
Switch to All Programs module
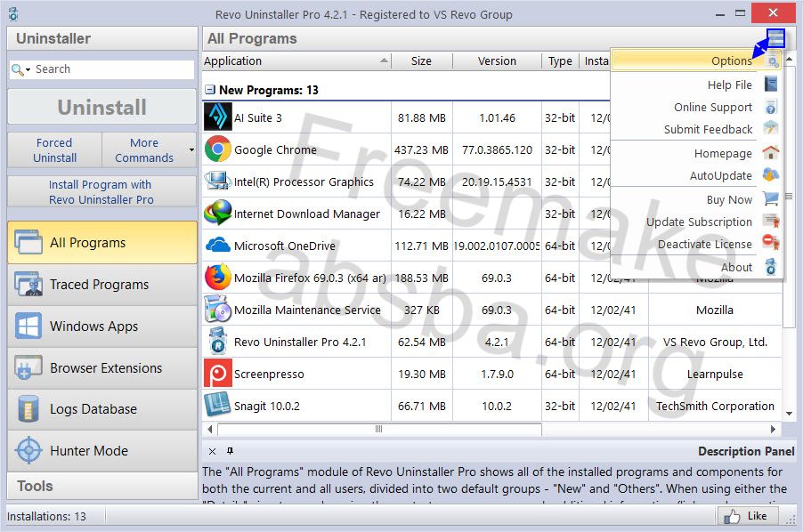pos(101,243)
